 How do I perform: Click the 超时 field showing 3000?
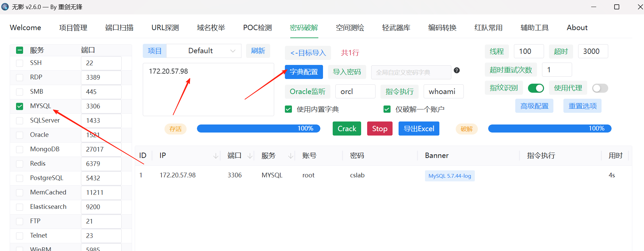[593, 51]
